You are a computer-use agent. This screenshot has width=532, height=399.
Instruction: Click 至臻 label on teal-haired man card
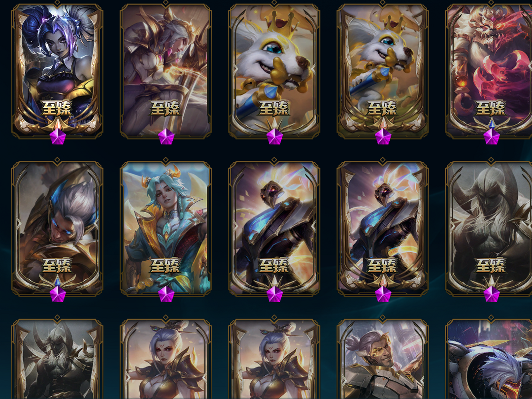(165, 265)
